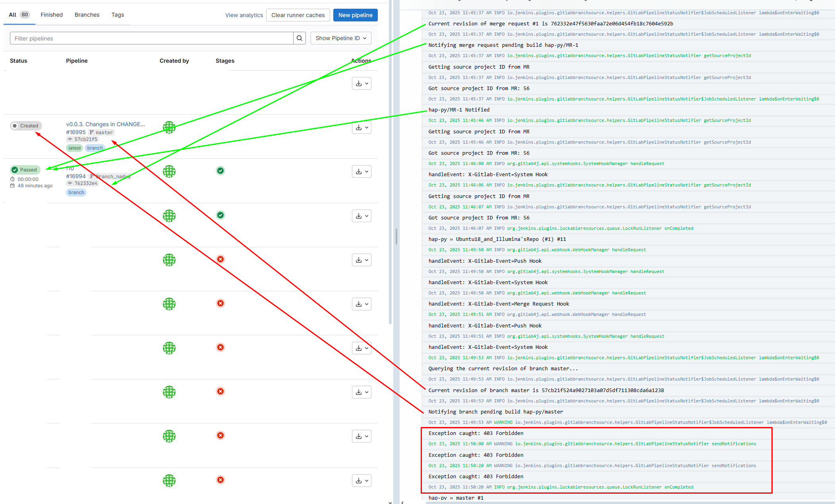Image resolution: width=835 pixels, height=504 pixels.
Task: Open pipeline link #16995
Action: 76,132
